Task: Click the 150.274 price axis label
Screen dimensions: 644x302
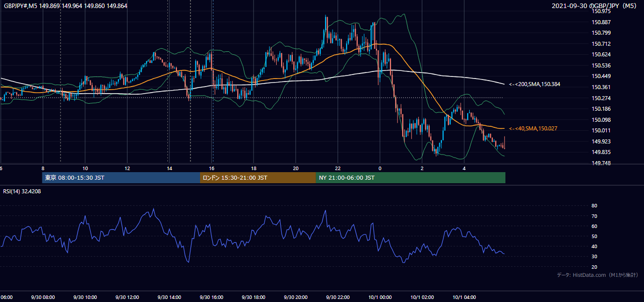Action: click(602, 98)
